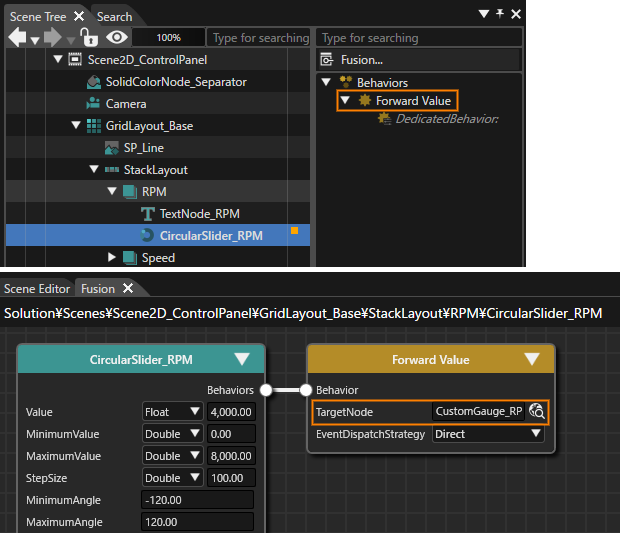Viewport: 620px width, 533px height.
Task: Close the Scene Tree tab
Action: point(79,16)
